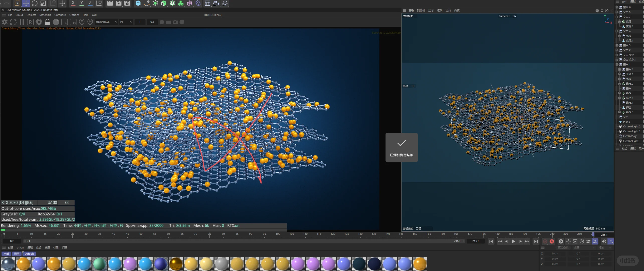Select the Move tool in top toolbar
Viewport: 644px width, 271px height.
click(x=26, y=3)
